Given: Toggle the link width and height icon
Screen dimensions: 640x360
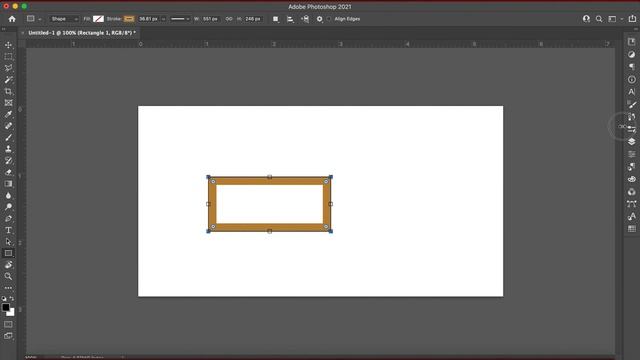Looking at the screenshot, I should (x=229, y=19).
